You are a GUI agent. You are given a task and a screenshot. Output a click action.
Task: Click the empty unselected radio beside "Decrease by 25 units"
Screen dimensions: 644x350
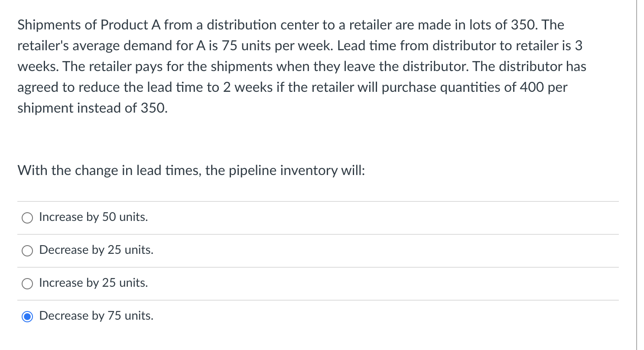27,251
